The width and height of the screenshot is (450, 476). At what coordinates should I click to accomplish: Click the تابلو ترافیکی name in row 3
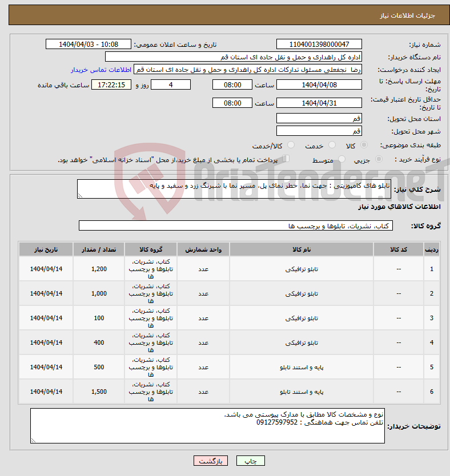302,318
